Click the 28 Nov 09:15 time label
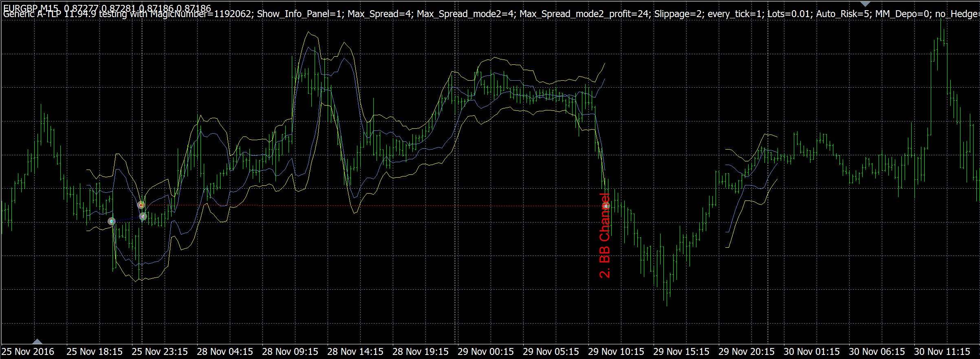Image resolution: width=980 pixels, height=359 pixels. coord(290,351)
